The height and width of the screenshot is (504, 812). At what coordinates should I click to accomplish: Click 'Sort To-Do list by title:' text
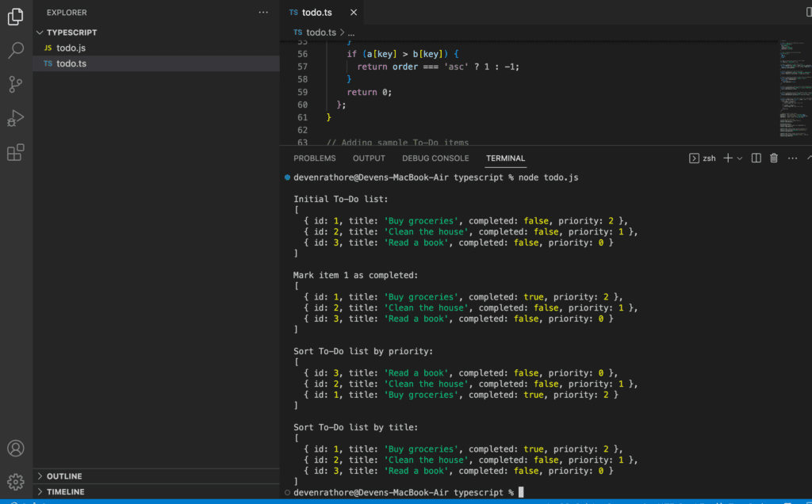[356, 427]
